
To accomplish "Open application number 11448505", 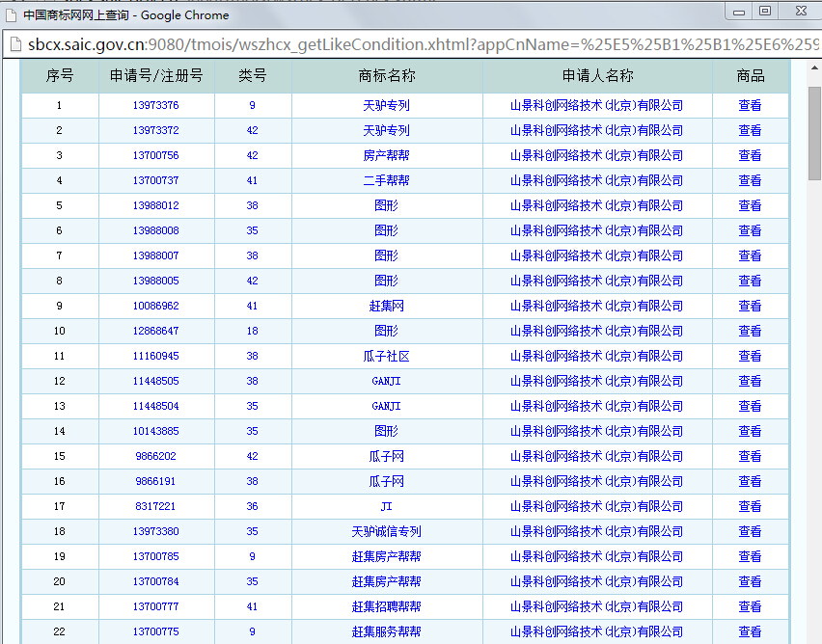I will 155,381.
